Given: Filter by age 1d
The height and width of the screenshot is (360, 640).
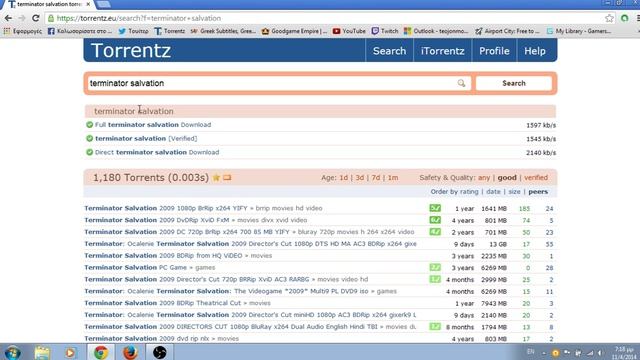Looking at the screenshot, I should coord(344,178).
